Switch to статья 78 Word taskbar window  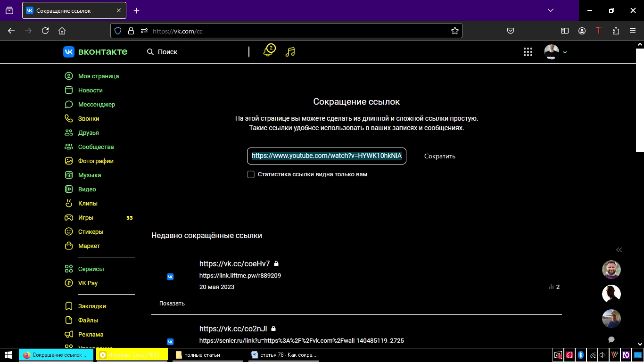285,355
